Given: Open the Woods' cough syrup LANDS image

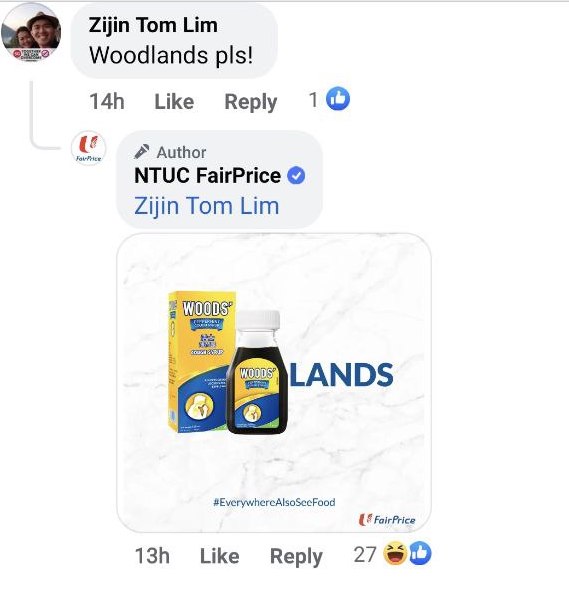Looking at the screenshot, I should coord(274,382).
